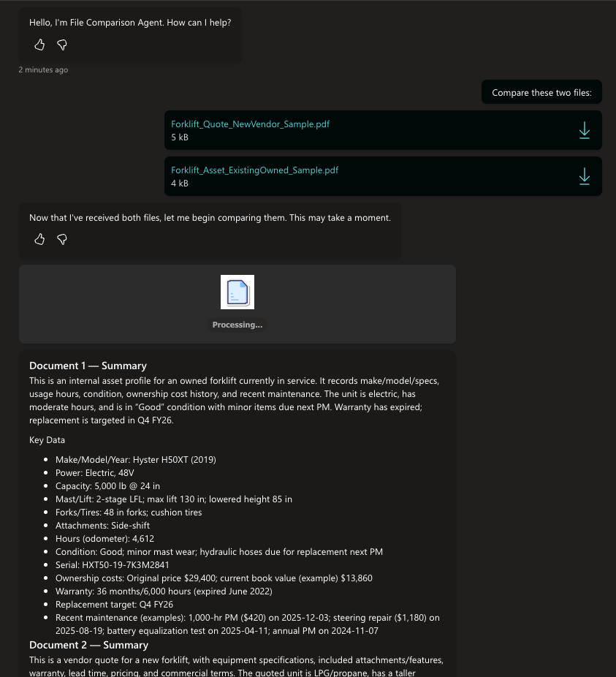
Task: Click the 'Make/Model/Year: Hyster H50XT' bullet
Action: pos(135,460)
